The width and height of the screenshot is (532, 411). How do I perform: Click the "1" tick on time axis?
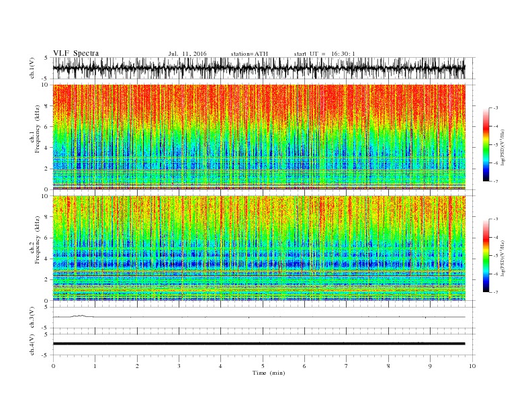point(95,366)
